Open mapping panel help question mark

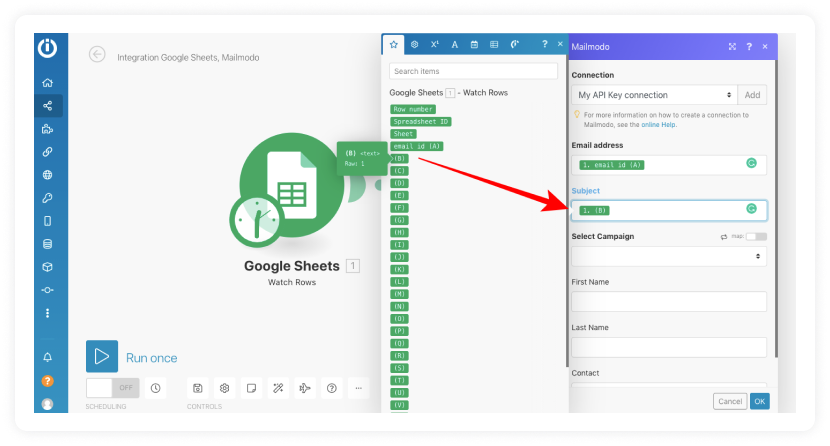pyautogui.click(x=545, y=44)
